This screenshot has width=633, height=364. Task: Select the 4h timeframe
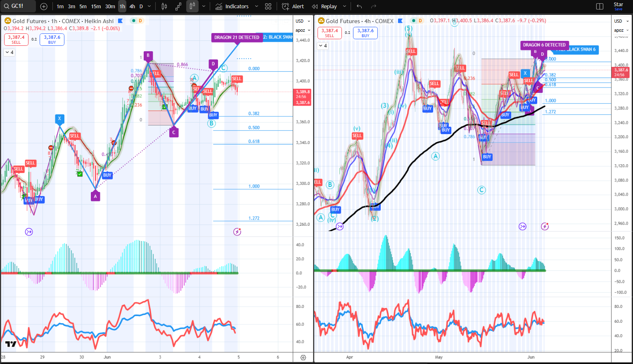(132, 6)
